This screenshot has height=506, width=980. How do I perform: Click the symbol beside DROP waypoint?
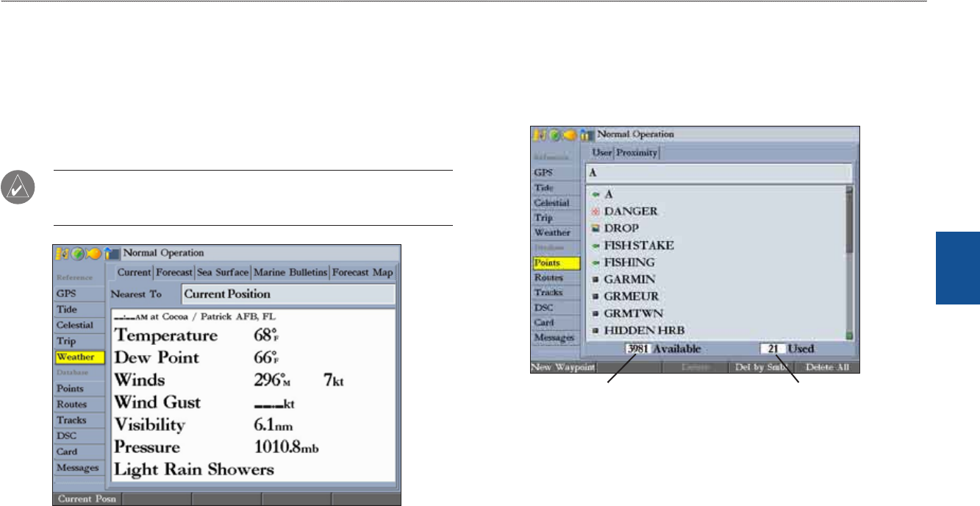[596, 228]
